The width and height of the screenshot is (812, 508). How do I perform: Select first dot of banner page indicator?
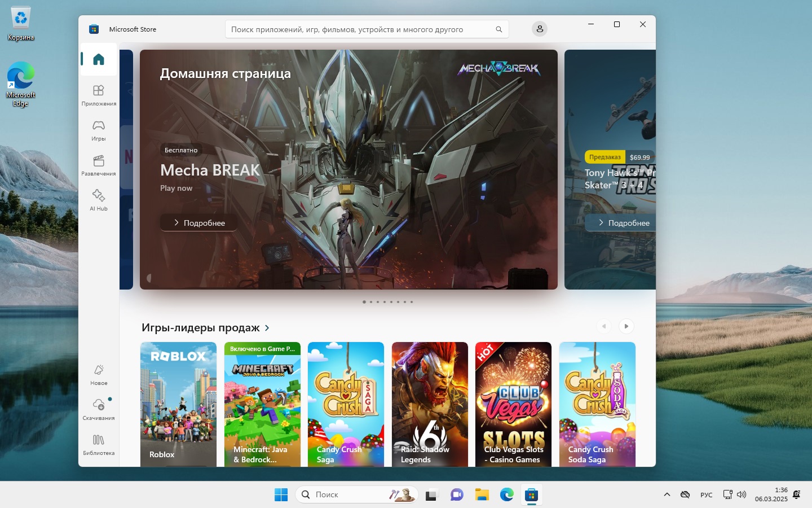pyautogui.click(x=364, y=302)
